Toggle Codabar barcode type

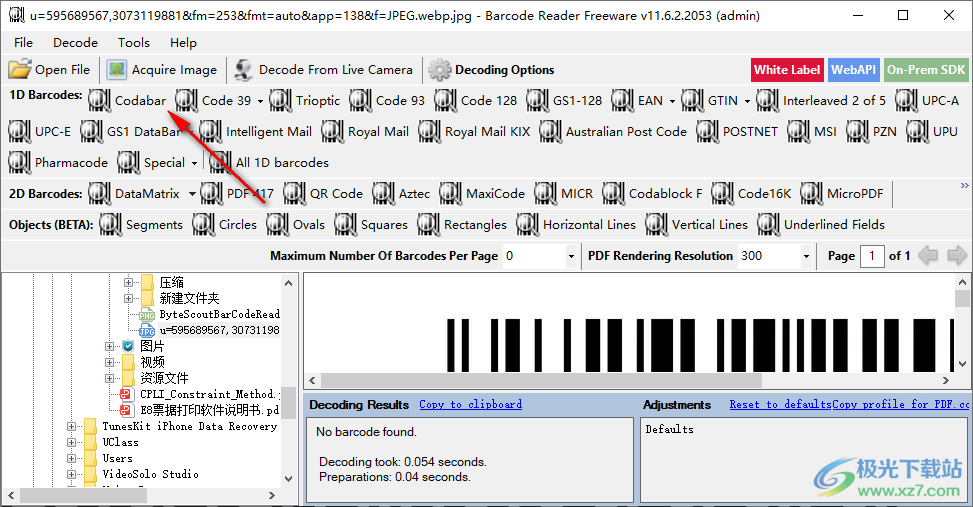(x=127, y=101)
